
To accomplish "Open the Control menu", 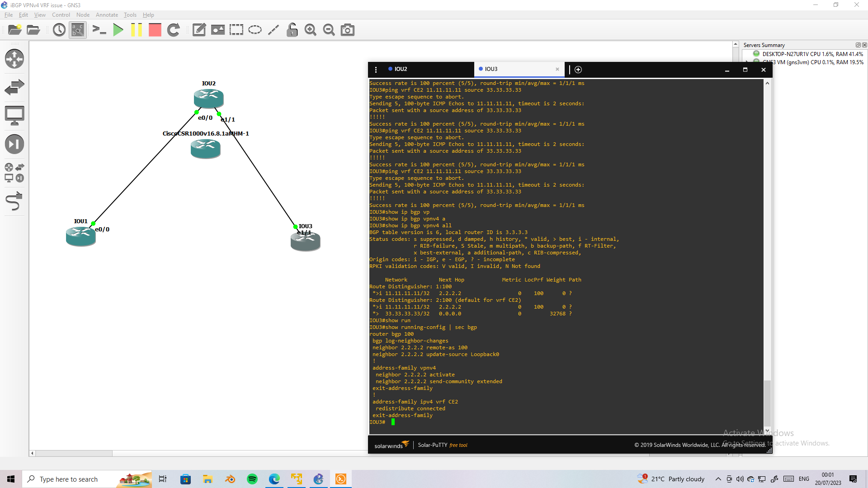I will pyautogui.click(x=61, y=14).
